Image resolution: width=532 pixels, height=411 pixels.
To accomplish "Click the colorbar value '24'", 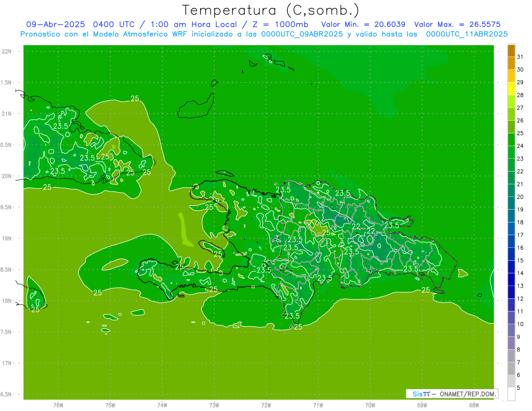I will 520,146.
